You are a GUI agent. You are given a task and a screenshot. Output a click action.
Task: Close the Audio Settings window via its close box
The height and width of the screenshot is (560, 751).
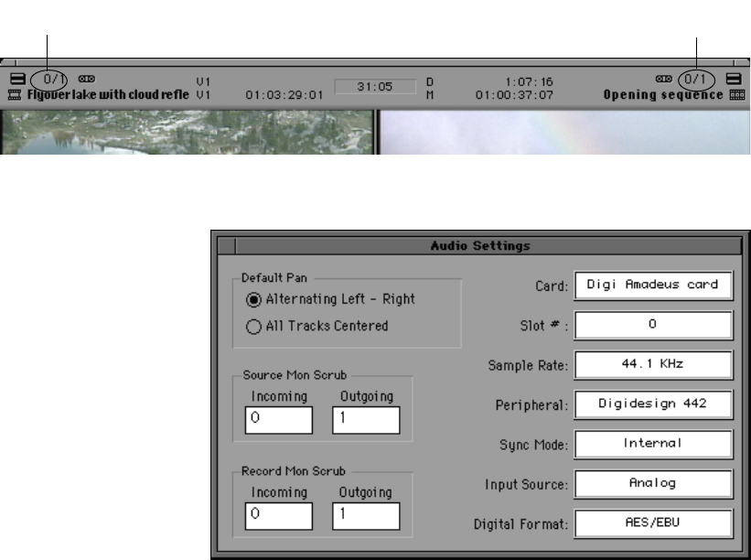tap(227, 246)
